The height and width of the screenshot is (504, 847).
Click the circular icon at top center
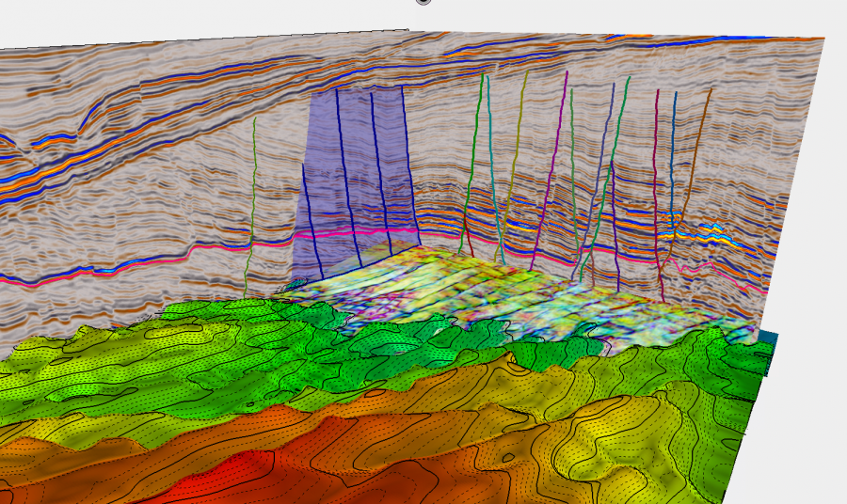point(423,1)
